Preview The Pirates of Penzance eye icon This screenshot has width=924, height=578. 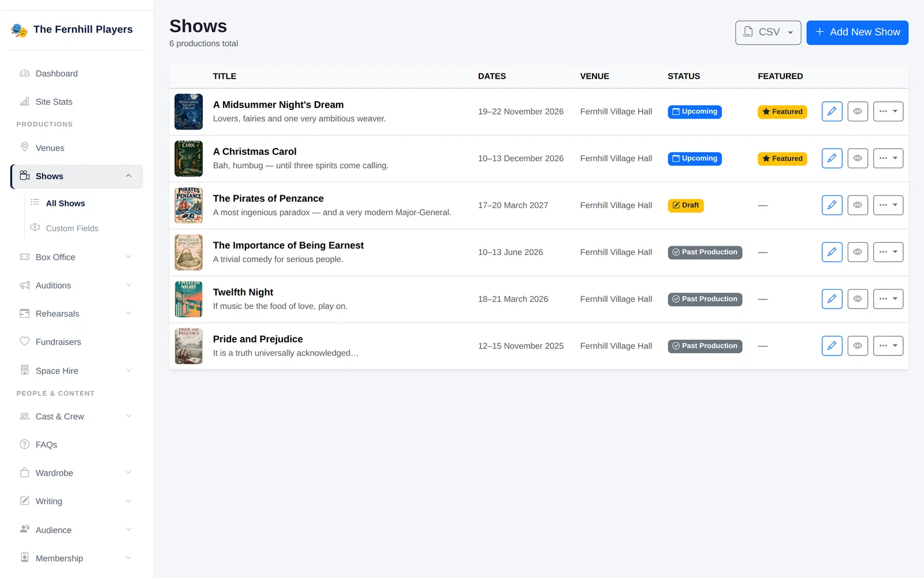(x=858, y=205)
